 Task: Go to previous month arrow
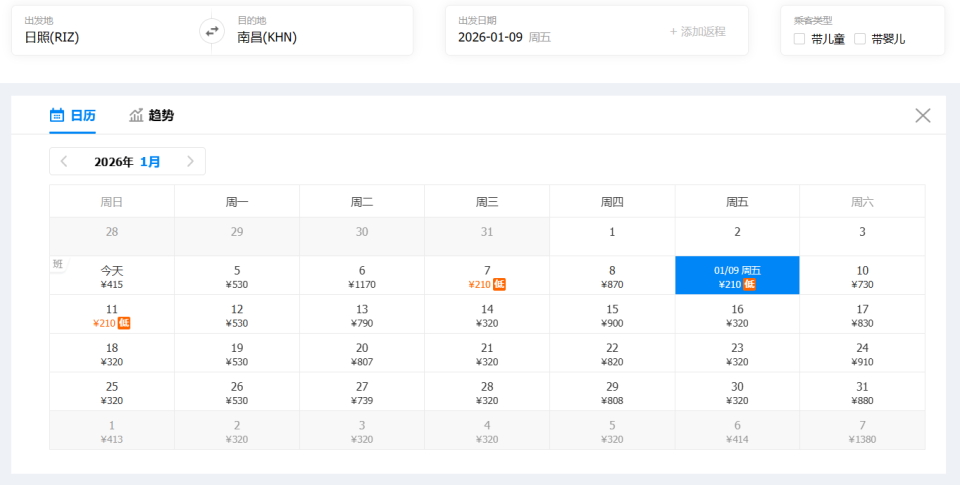point(64,161)
